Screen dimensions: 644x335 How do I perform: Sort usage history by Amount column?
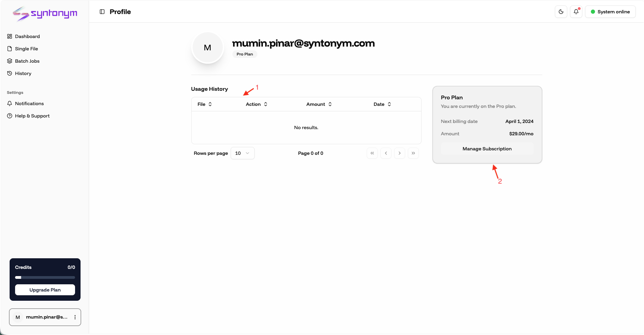319,104
